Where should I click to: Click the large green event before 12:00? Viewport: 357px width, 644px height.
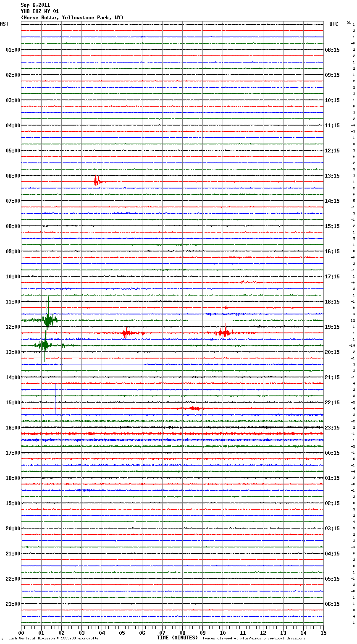pyautogui.click(x=48, y=320)
